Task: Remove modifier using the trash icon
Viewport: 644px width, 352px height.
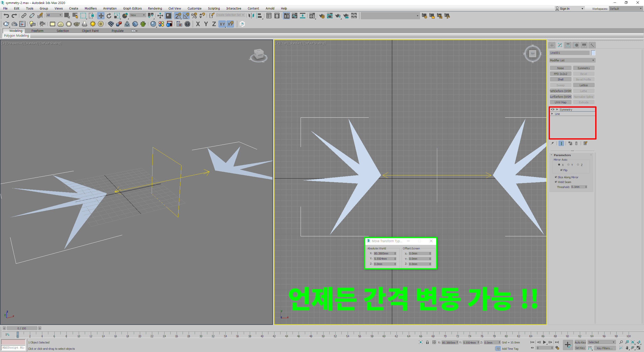Action: (x=576, y=143)
